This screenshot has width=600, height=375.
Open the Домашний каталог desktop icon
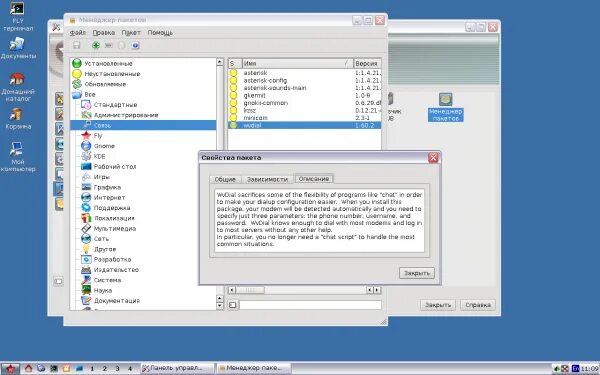point(18,87)
